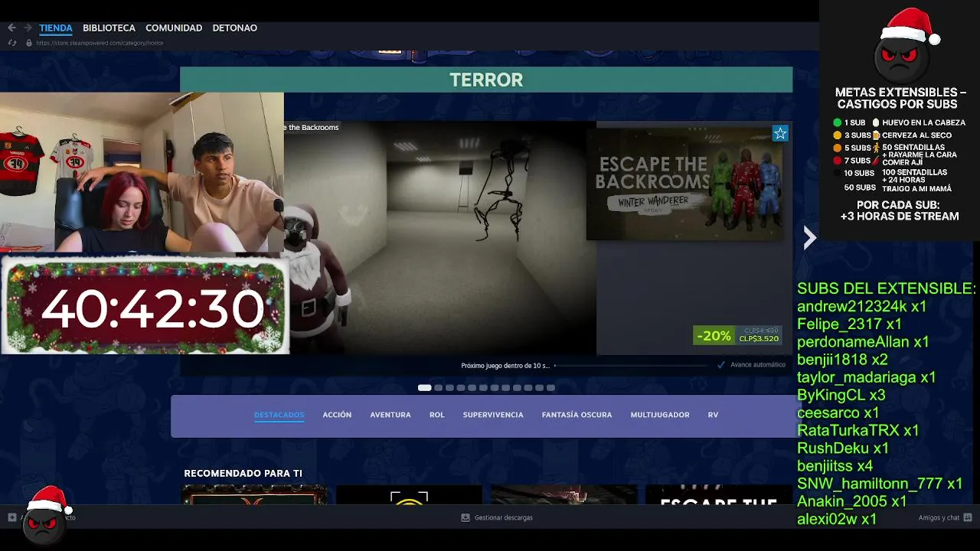980x551 pixels.
Task: Click the store URL address field
Action: pyautogui.click(x=100, y=43)
